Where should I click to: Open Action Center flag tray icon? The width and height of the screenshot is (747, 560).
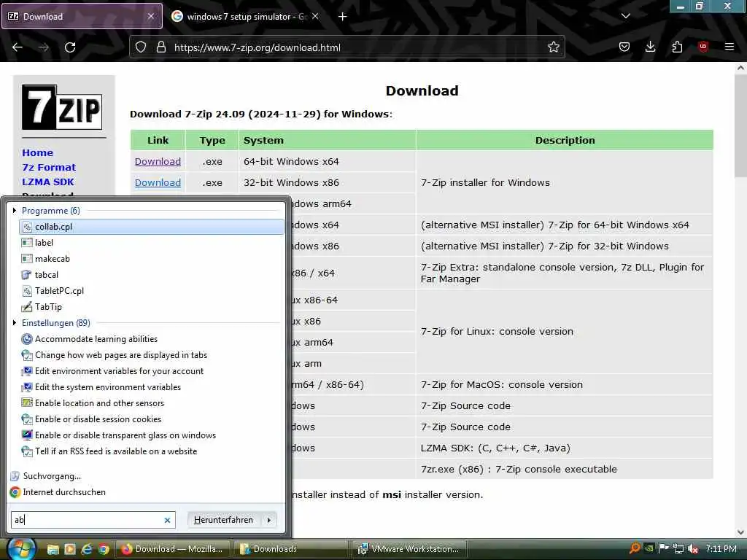pos(663,548)
